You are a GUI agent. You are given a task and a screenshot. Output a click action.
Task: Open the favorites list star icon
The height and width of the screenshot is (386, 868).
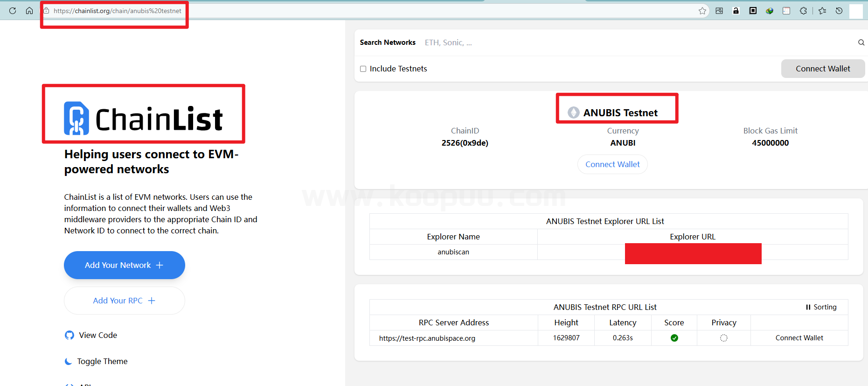coord(822,11)
